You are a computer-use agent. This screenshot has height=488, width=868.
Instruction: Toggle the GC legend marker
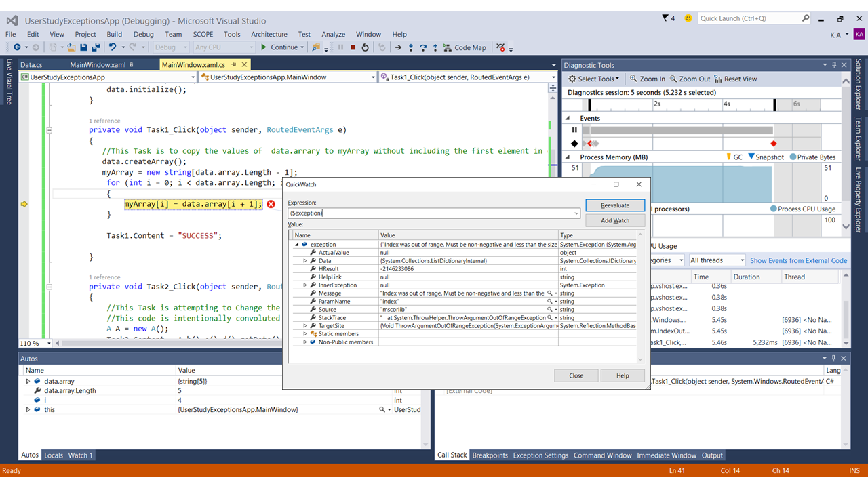click(x=730, y=157)
